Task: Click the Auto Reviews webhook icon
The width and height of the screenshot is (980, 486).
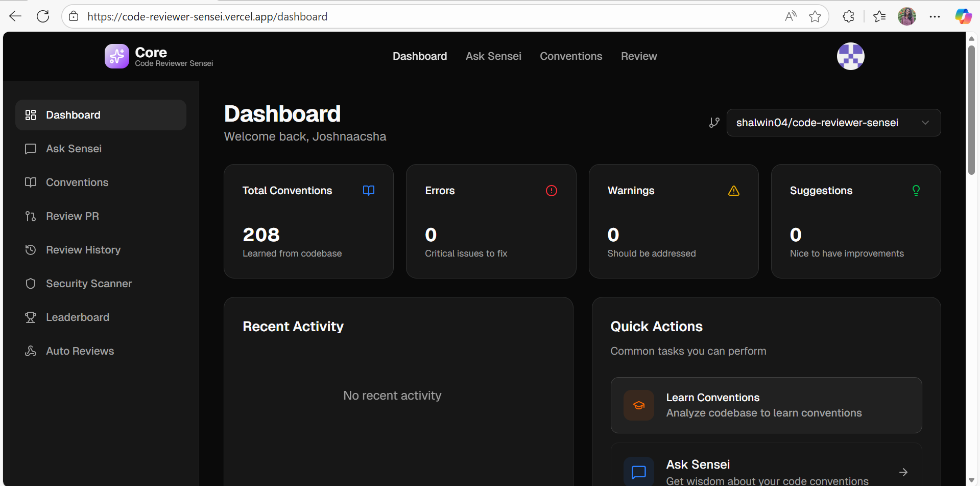Action: pos(31,351)
